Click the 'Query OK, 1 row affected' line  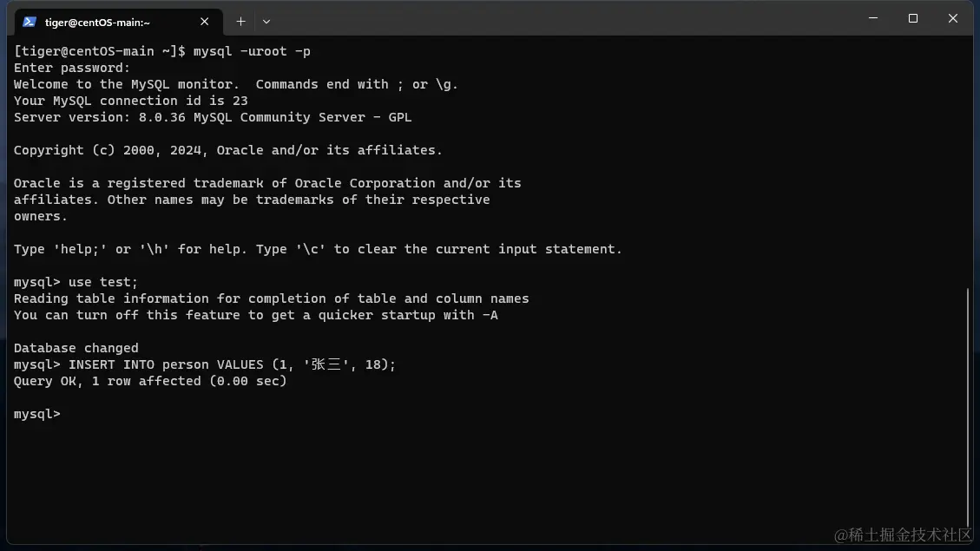pos(150,381)
